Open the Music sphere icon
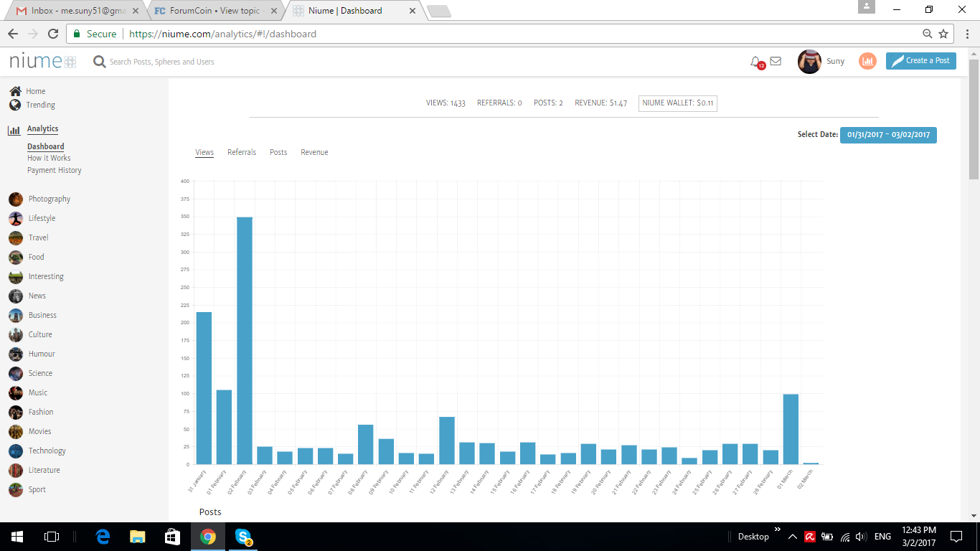 coord(16,392)
